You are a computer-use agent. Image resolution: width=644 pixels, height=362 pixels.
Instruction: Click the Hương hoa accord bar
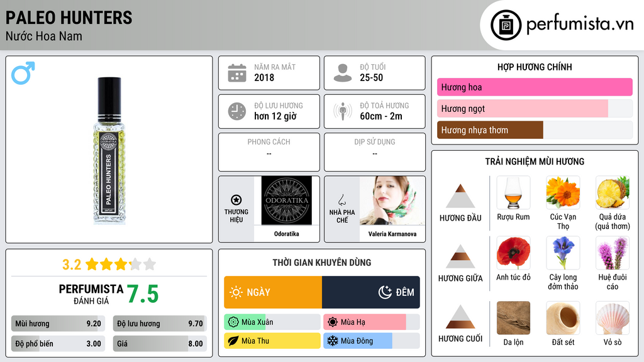coord(535,87)
